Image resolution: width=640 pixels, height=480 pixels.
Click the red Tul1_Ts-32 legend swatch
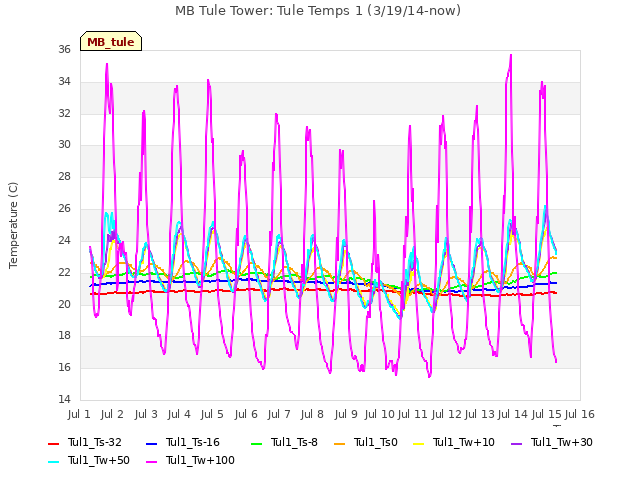click(53, 444)
